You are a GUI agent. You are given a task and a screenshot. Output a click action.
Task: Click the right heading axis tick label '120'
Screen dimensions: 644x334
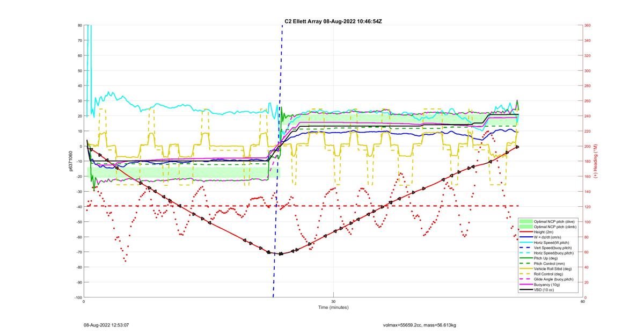588,207
